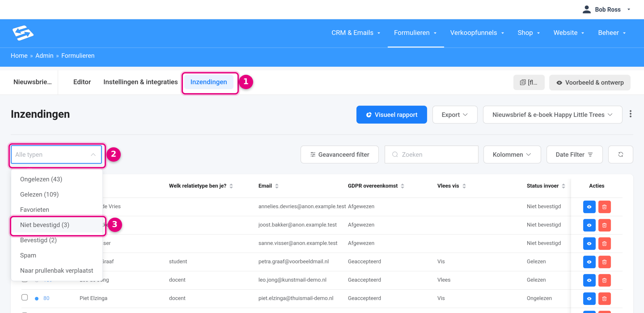Delete the Piet Elzinga submission

pos(604,299)
